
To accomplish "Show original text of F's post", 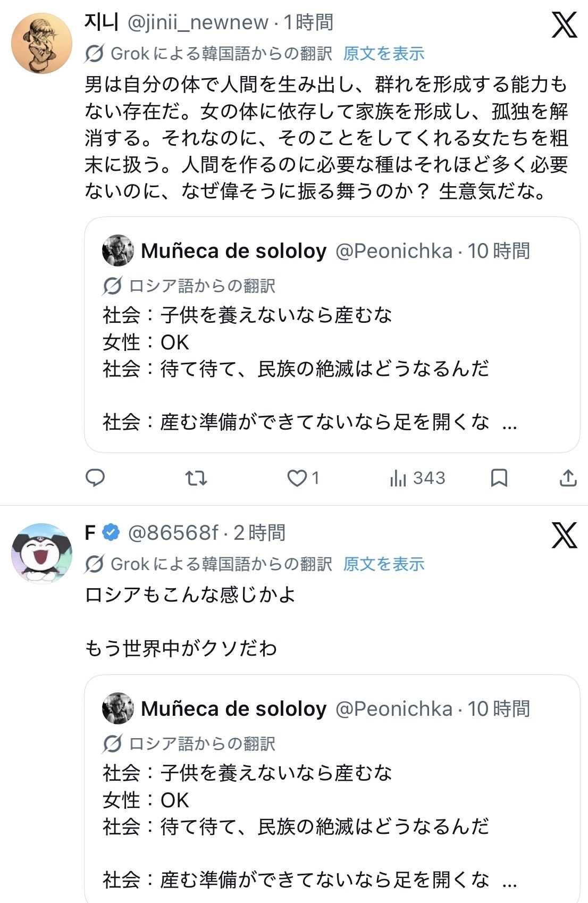I will (384, 564).
